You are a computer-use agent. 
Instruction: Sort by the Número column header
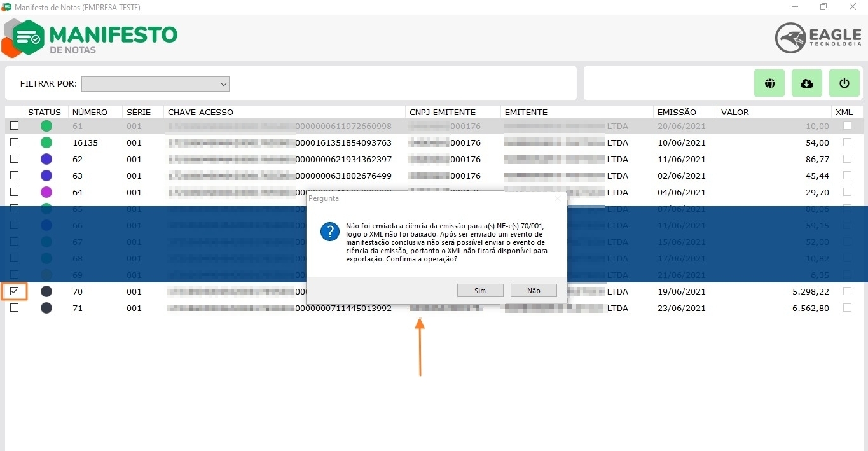pyautogui.click(x=90, y=112)
